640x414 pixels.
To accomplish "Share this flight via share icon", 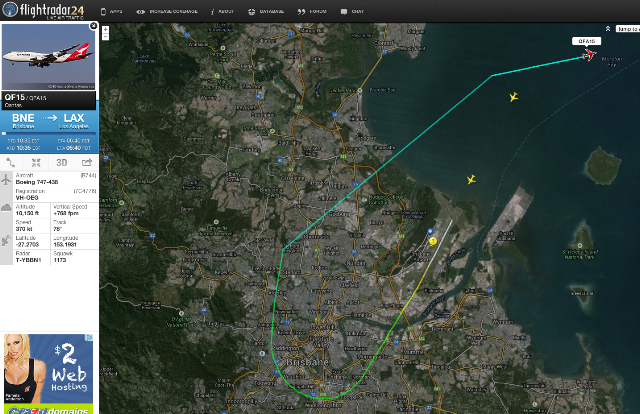I will click(87, 162).
